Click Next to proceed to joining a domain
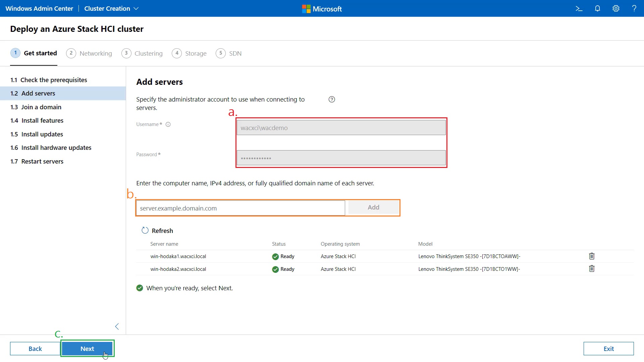This screenshot has height=362, width=644. tap(87, 349)
